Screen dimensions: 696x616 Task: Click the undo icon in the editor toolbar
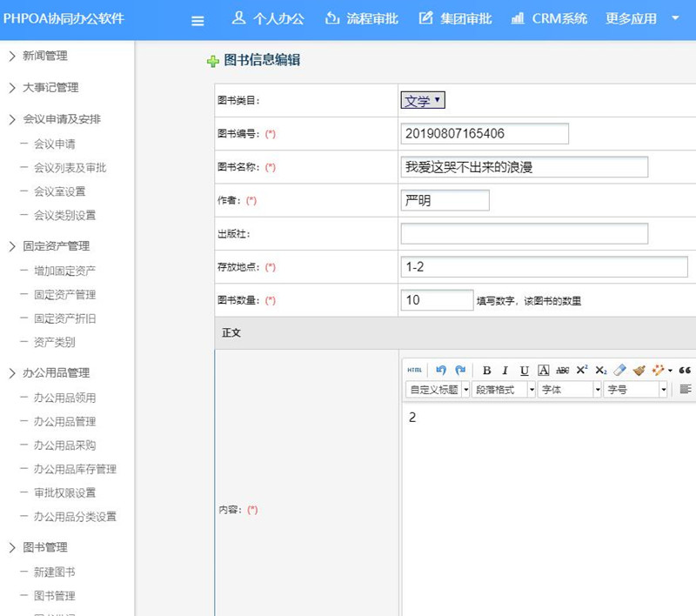click(442, 370)
